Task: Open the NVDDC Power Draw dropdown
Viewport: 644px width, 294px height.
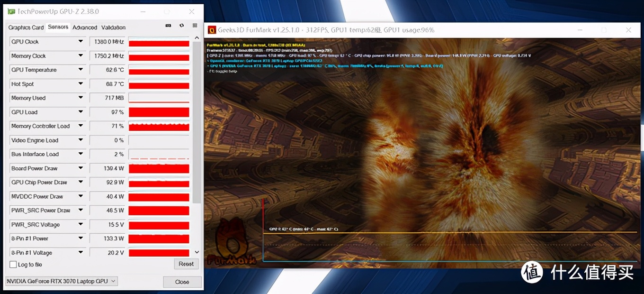Action: click(x=80, y=196)
